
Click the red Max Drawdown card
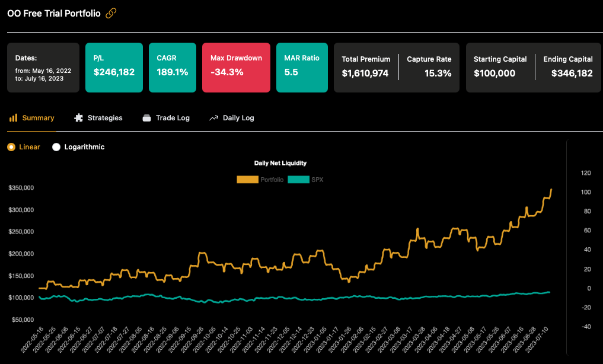236,67
